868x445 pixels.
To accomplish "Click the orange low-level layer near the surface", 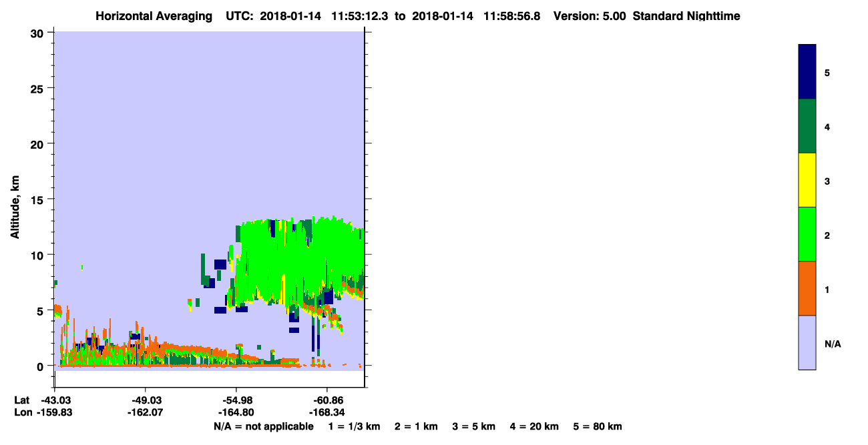I will [180, 350].
